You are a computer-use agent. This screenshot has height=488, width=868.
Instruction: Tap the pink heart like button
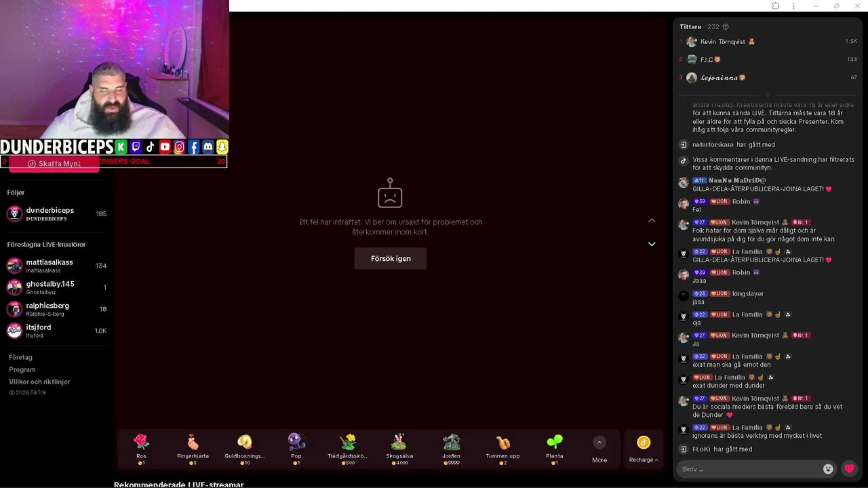pyautogui.click(x=849, y=468)
